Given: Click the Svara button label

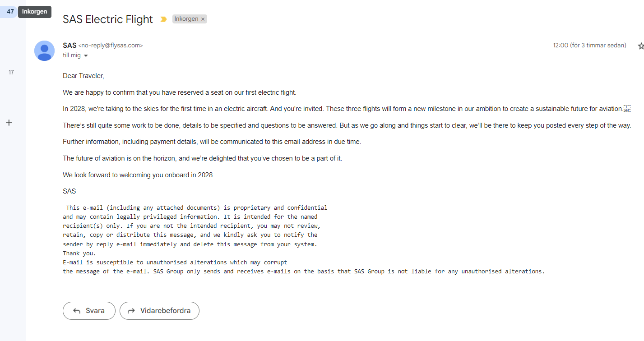Looking at the screenshot, I should tap(95, 311).
